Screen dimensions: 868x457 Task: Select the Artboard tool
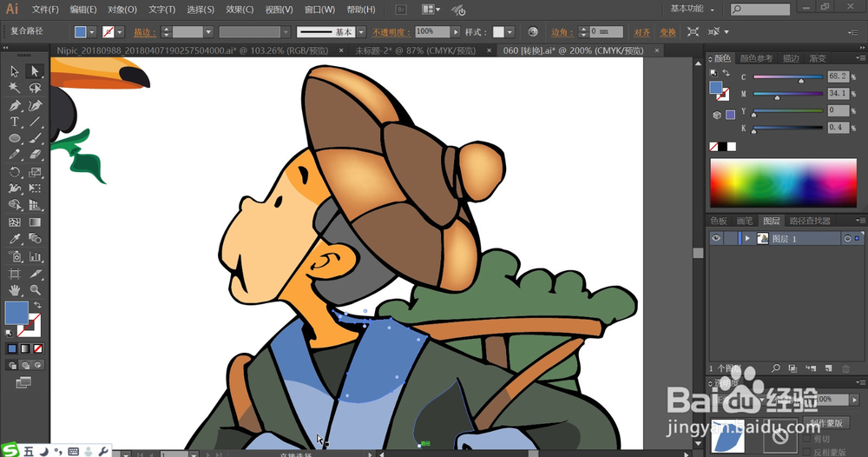(x=15, y=274)
